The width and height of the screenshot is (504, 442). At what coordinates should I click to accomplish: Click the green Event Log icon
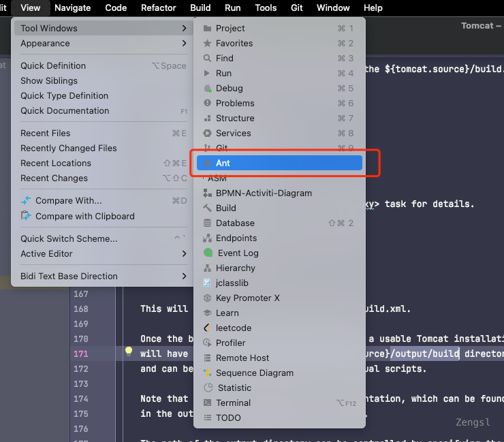tap(208, 253)
